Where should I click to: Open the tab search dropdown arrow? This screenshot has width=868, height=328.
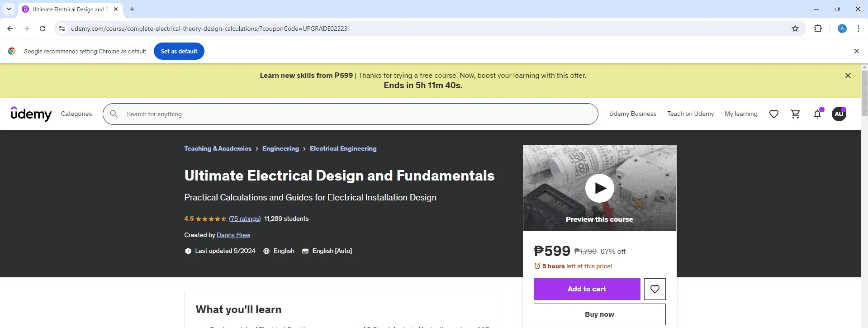click(x=9, y=9)
